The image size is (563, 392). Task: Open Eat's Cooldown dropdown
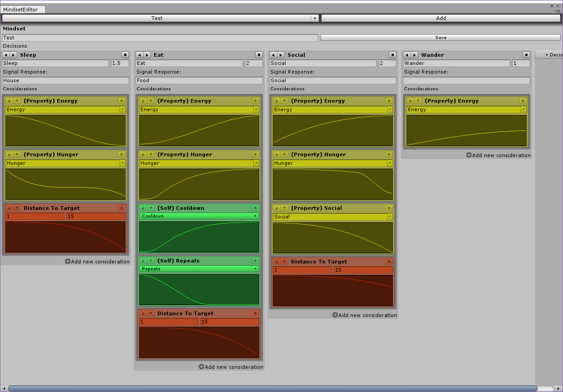[x=199, y=216]
